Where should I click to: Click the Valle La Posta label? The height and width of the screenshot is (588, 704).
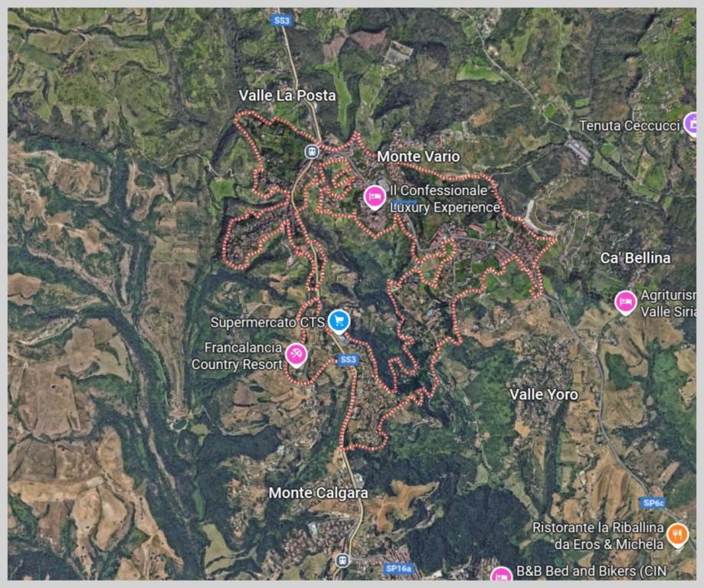pyautogui.click(x=287, y=96)
